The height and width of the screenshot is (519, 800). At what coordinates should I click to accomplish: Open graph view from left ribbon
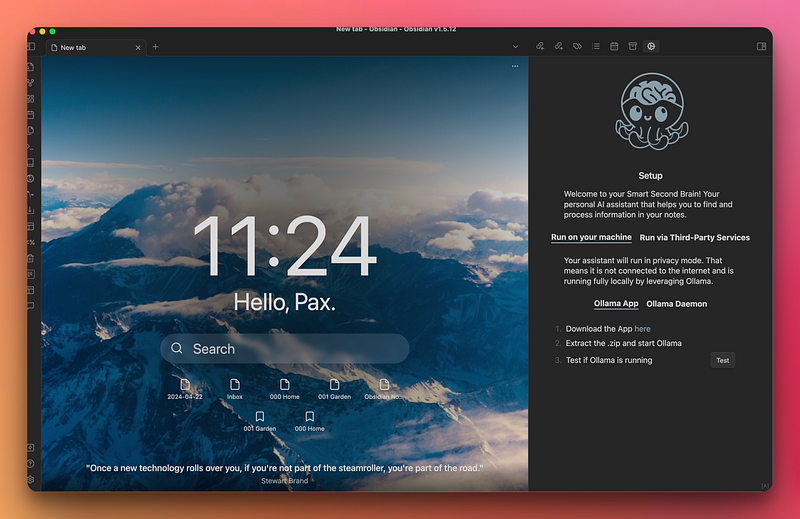(x=31, y=83)
